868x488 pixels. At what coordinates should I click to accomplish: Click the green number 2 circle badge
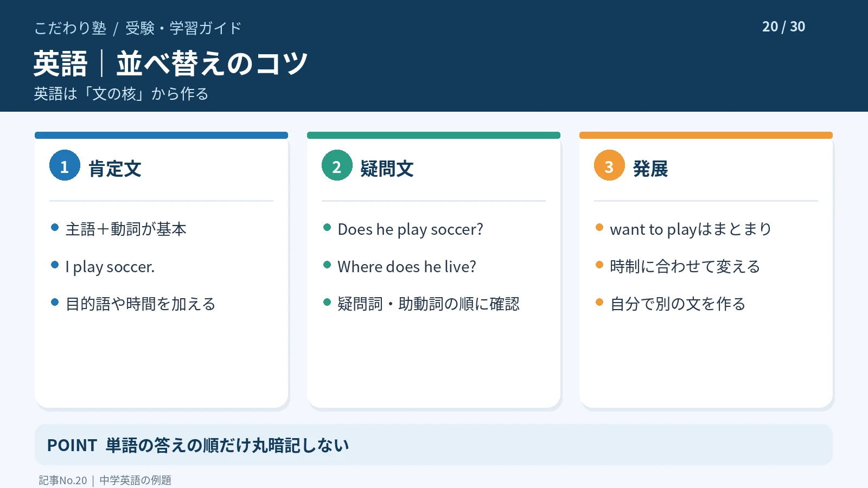(337, 165)
